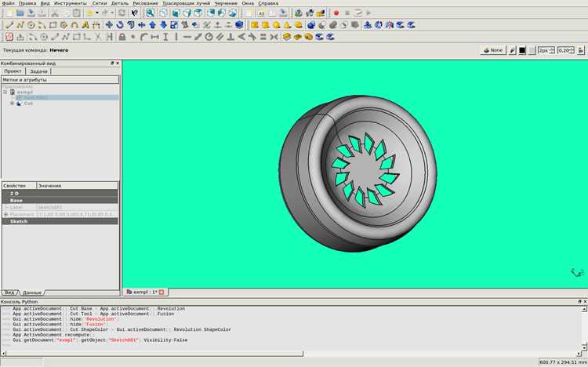Select the Draft Rotate tool
The height and width of the screenshot is (367, 588).
click(120, 25)
